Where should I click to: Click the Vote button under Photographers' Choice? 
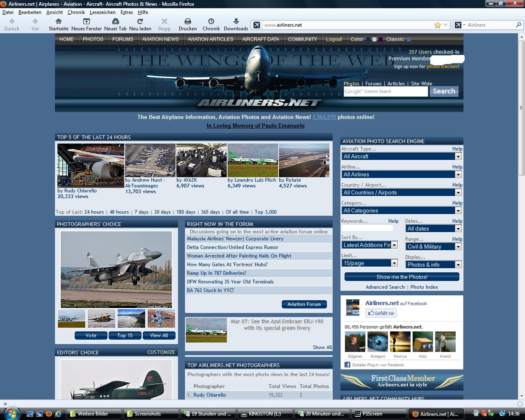pyautogui.click(x=91, y=336)
